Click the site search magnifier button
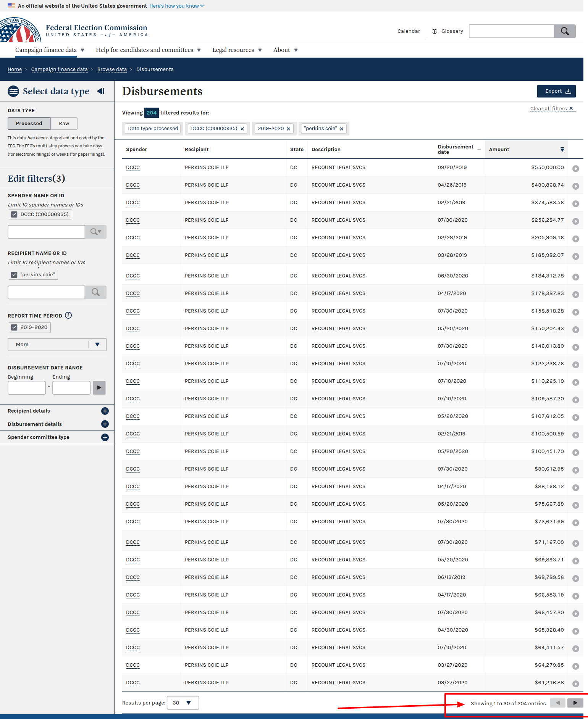This screenshot has height=719, width=588. pos(564,31)
